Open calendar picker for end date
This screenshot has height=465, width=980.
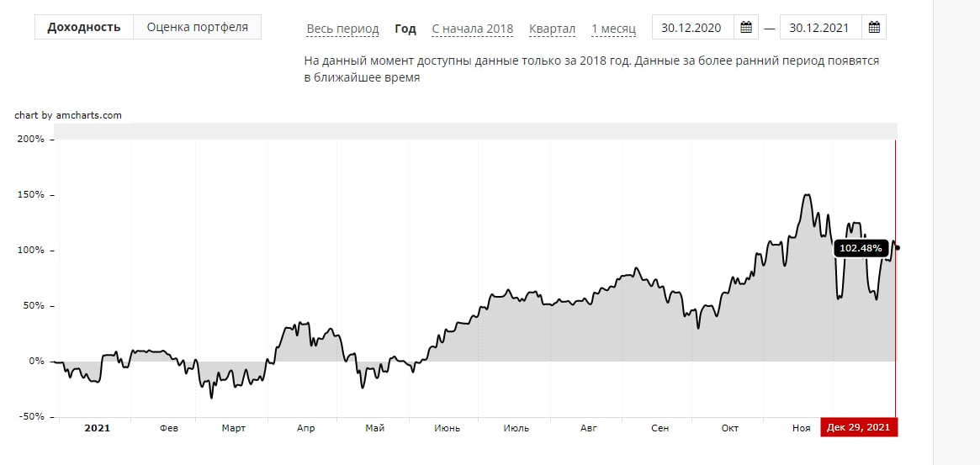(874, 28)
